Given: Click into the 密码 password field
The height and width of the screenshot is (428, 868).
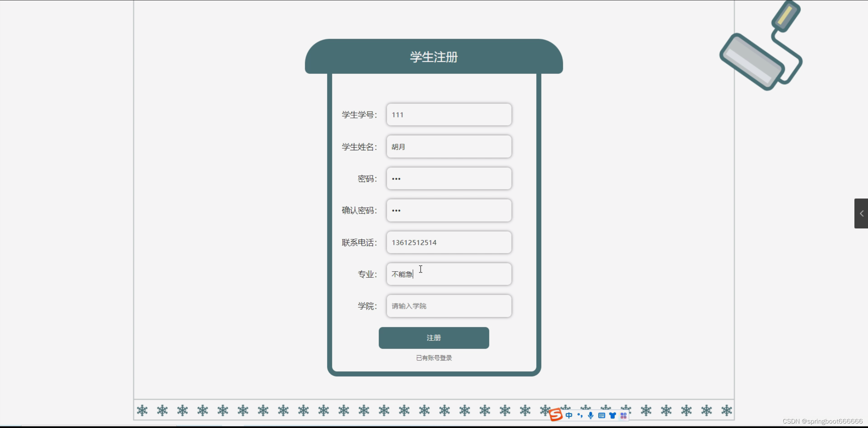Looking at the screenshot, I should [449, 178].
